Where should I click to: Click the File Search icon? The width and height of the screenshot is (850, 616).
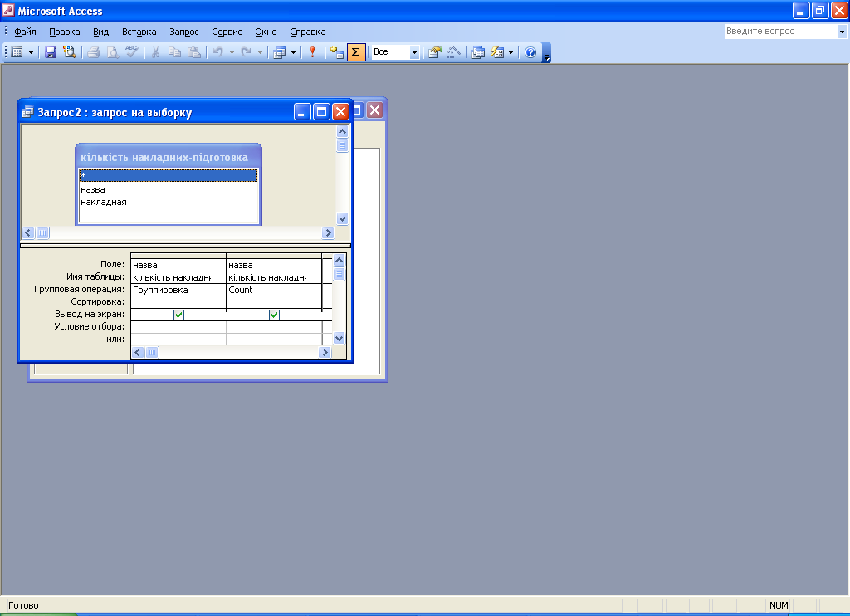point(70,52)
